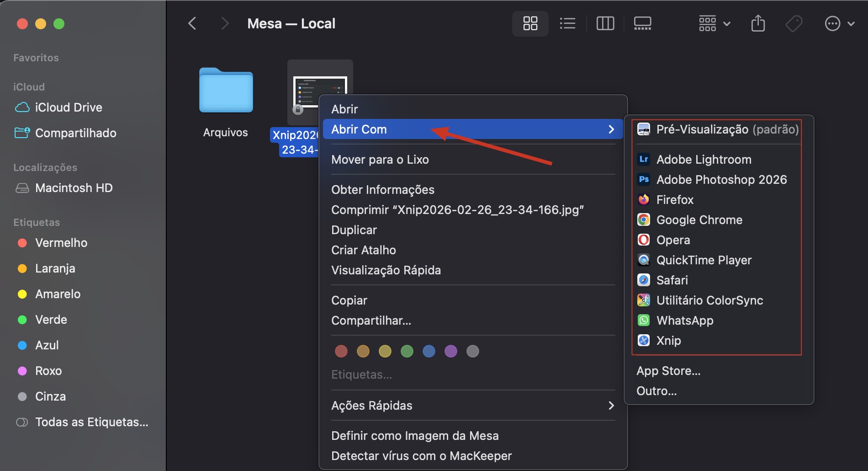Choose Obter Informações from the context menu
The height and width of the screenshot is (471, 868).
pos(382,189)
